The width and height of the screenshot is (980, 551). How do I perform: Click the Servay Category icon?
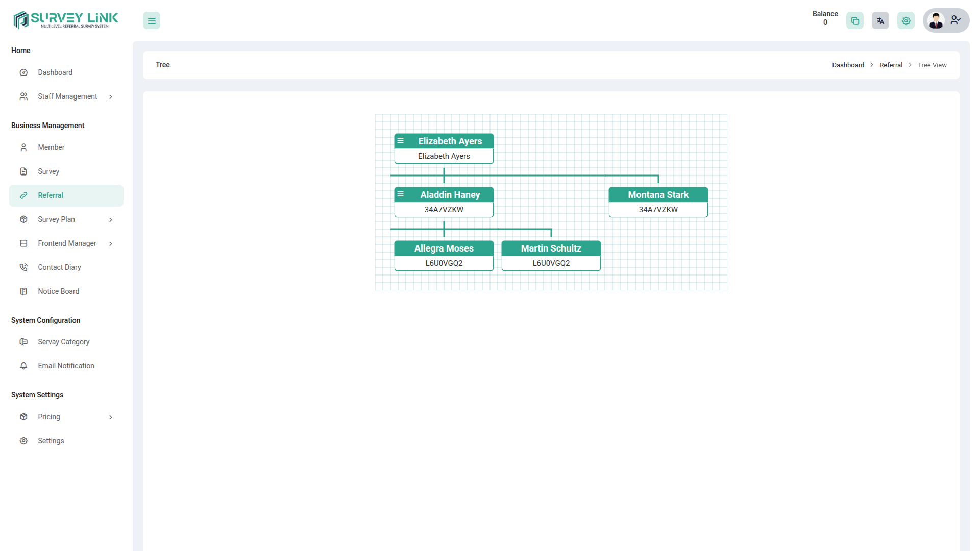23,342
